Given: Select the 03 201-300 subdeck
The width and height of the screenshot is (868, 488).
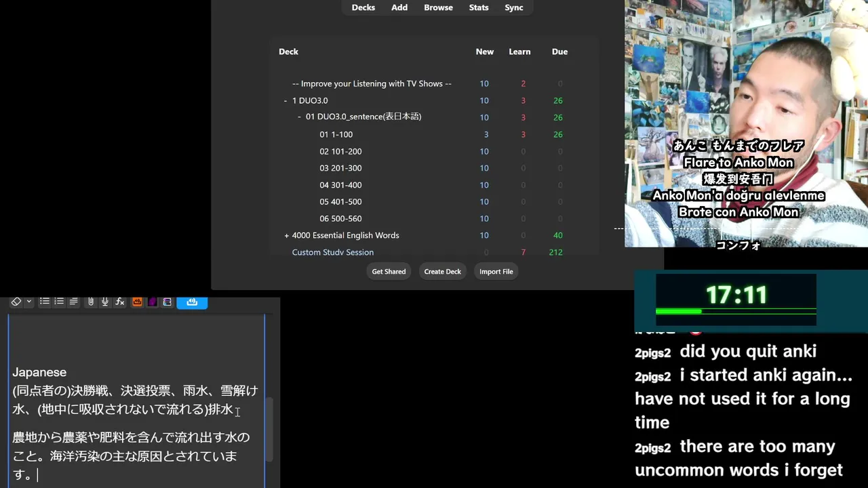Looking at the screenshot, I should click(x=340, y=168).
